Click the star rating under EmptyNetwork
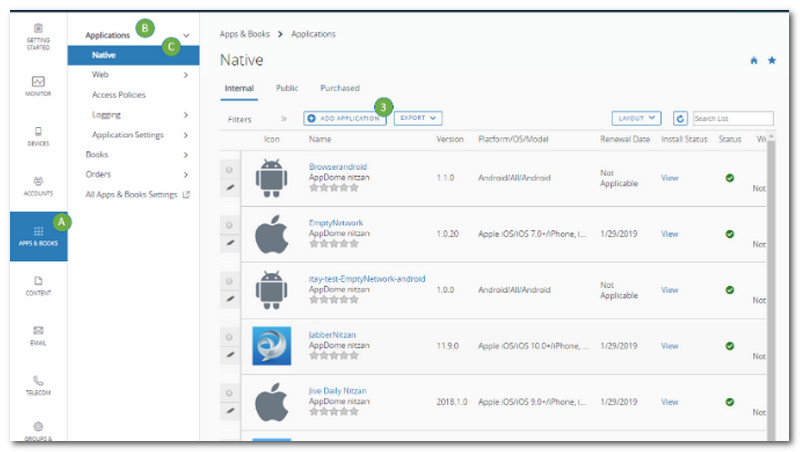The width and height of the screenshot is (800, 452). tap(334, 244)
